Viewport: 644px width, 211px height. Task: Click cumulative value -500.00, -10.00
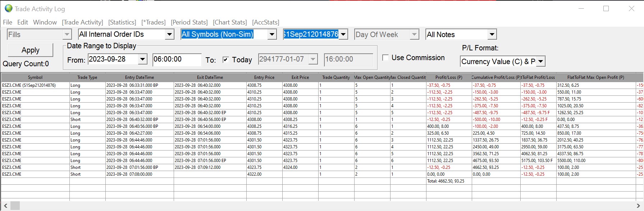(x=496, y=120)
